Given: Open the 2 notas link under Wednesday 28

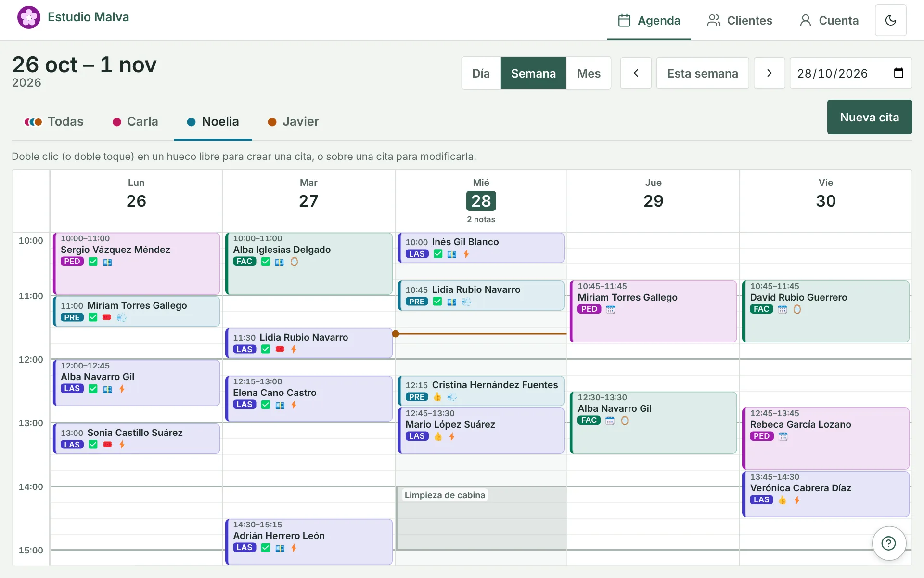Looking at the screenshot, I should (481, 219).
